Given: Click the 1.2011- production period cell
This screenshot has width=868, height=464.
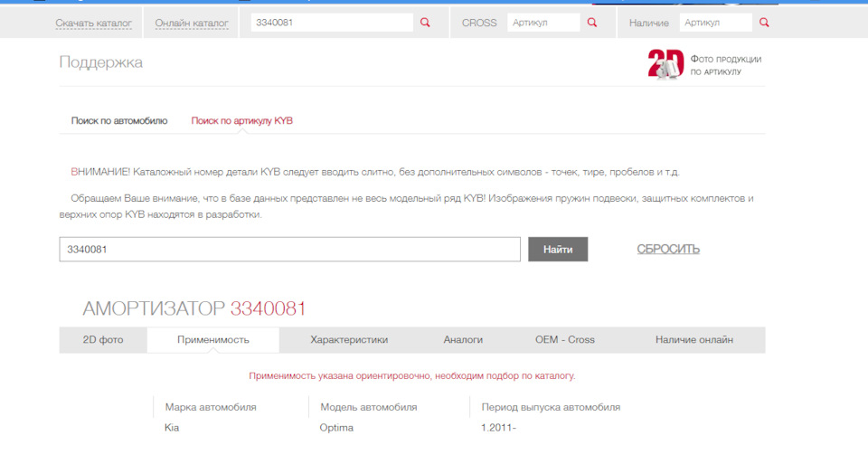Looking at the screenshot, I should pos(499,428).
